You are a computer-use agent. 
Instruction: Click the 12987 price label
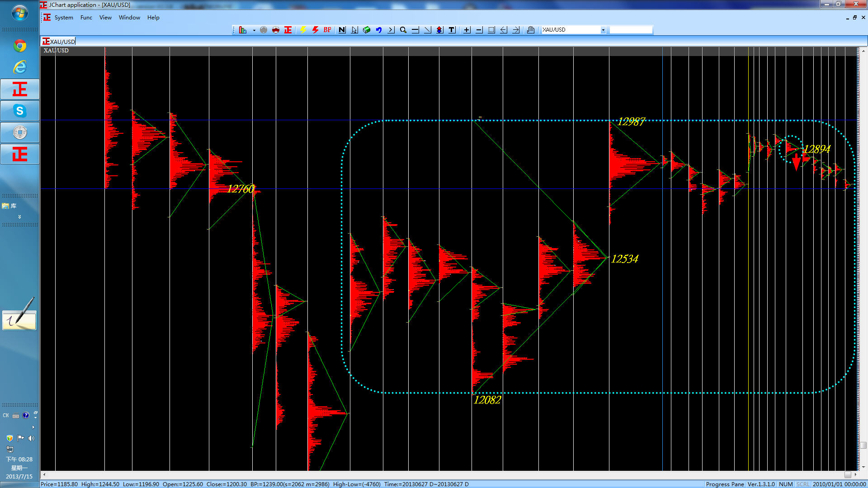tap(631, 122)
